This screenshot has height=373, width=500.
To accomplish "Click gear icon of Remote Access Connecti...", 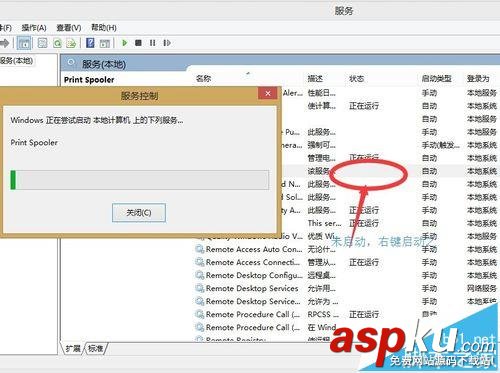I will tap(200, 262).
